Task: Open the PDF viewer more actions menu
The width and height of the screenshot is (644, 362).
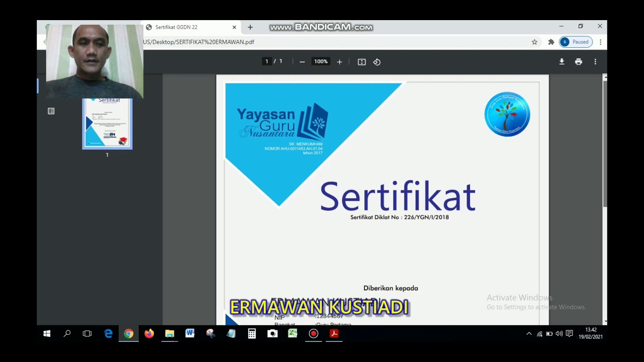Action: [x=595, y=61]
